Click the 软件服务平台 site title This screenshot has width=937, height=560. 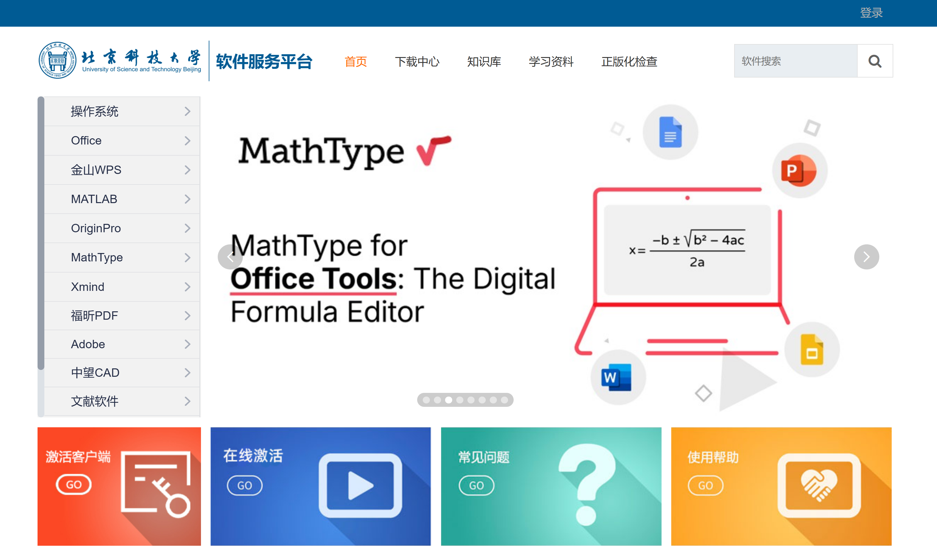point(264,61)
